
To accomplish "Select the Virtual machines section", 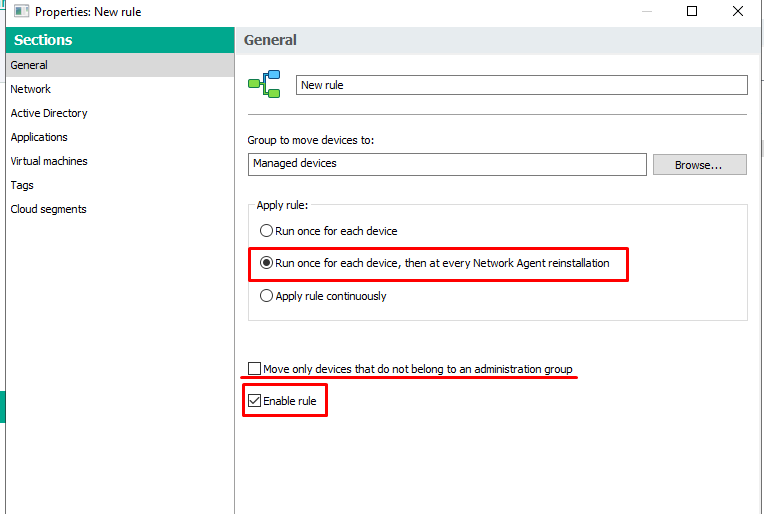I will tap(120, 161).
